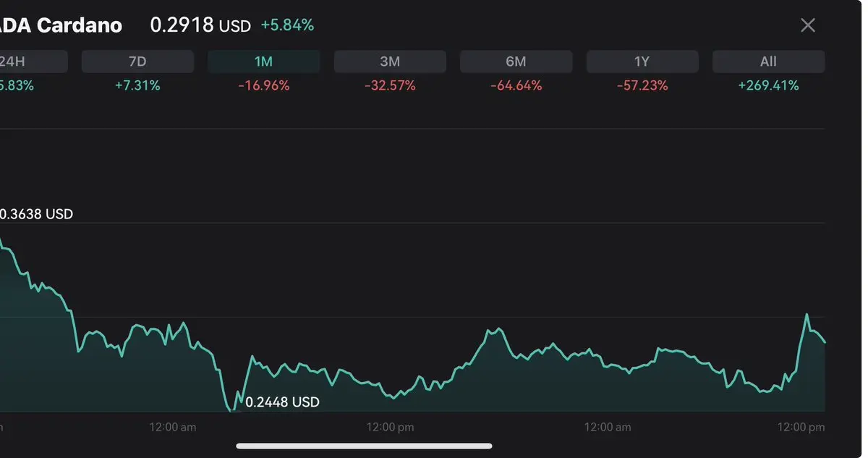Image resolution: width=868 pixels, height=458 pixels.
Task: Close the ADA Cardano chart view
Action: coord(808,25)
